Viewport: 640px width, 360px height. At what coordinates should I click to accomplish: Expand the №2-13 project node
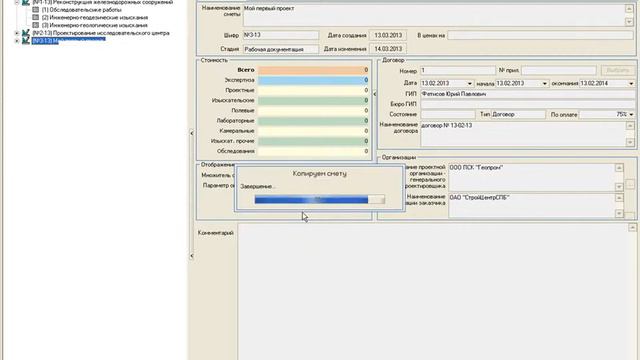(x=17, y=33)
